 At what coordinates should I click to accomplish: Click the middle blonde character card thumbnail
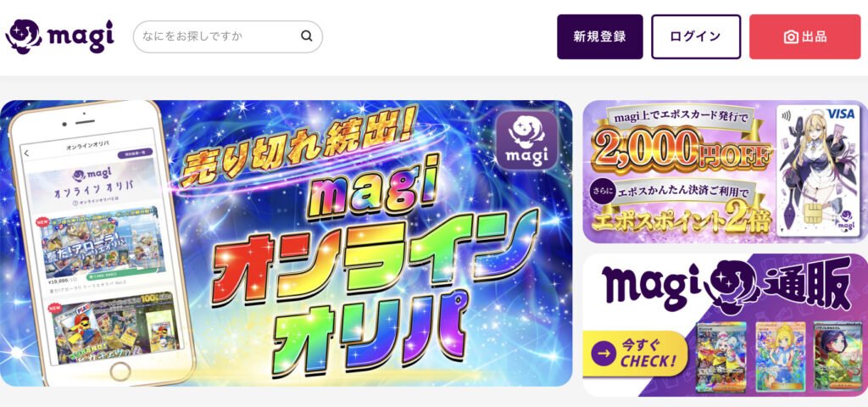pos(780,357)
